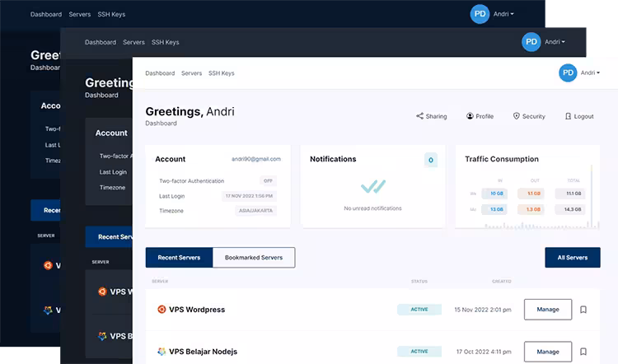The width and height of the screenshot is (618, 364).
Task: Click the icon beside VPS Belajar Nodejs
Action: click(x=162, y=352)
